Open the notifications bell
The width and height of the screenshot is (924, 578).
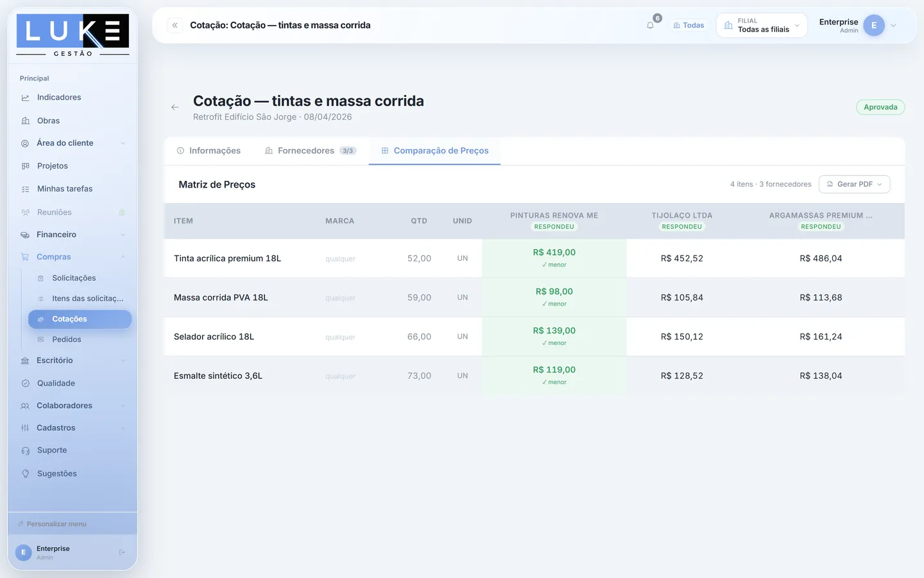[650, 26]
